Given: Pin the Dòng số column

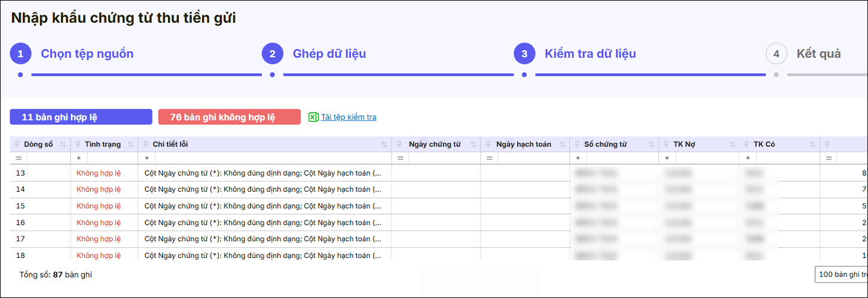Looking at the screenshot, I should [x=16, y=145].
